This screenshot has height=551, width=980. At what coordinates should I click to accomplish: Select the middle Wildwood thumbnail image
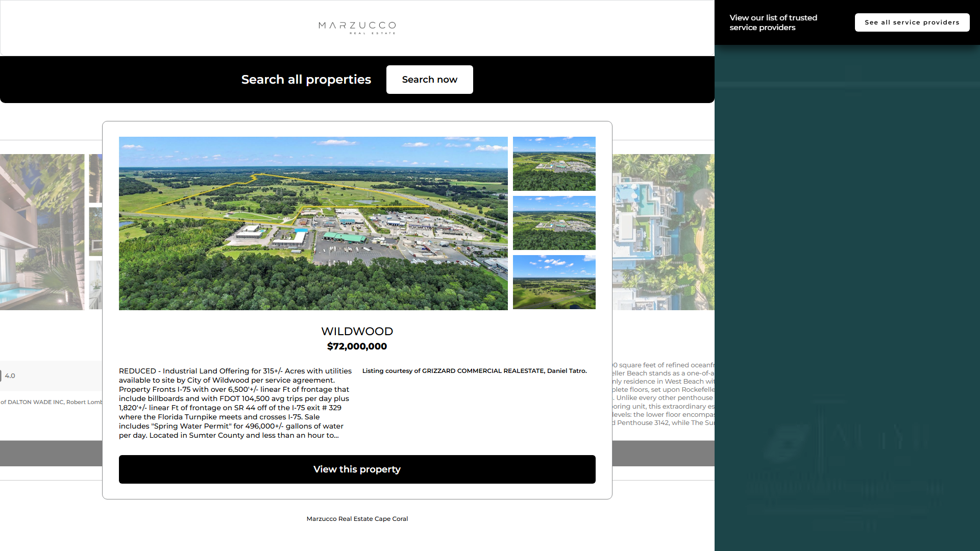click(554, 223)
